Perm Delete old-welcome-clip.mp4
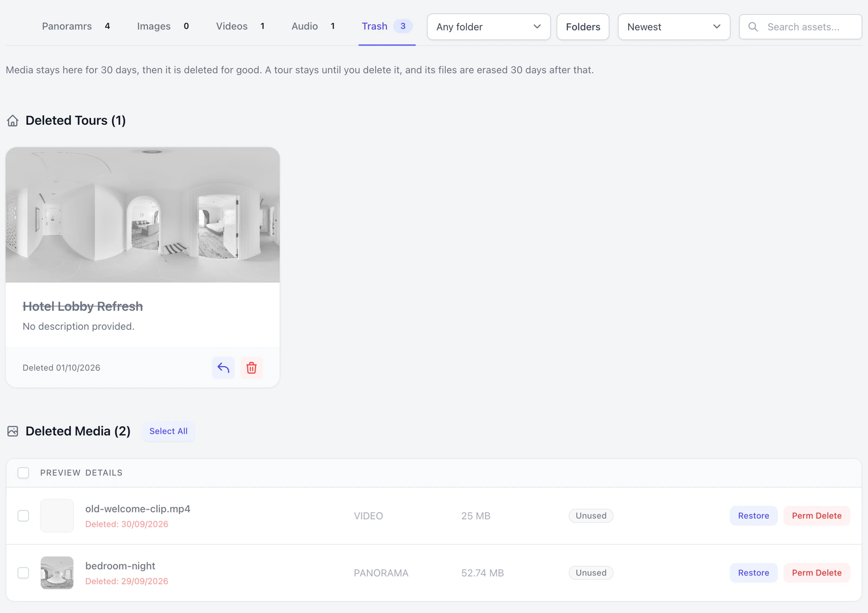This screenshot has width=868, height=613. [816, 516]
